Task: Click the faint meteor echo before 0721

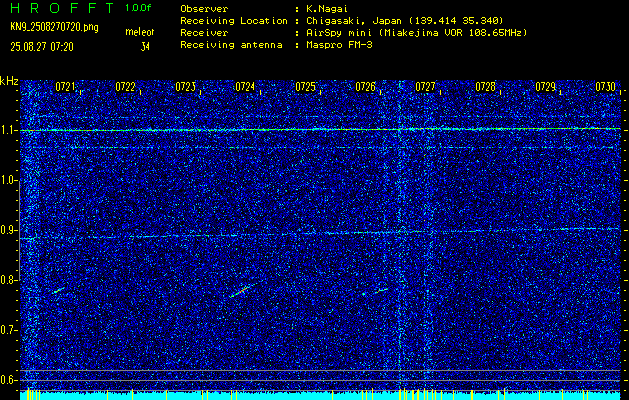Action: click(x=59, y=290)
